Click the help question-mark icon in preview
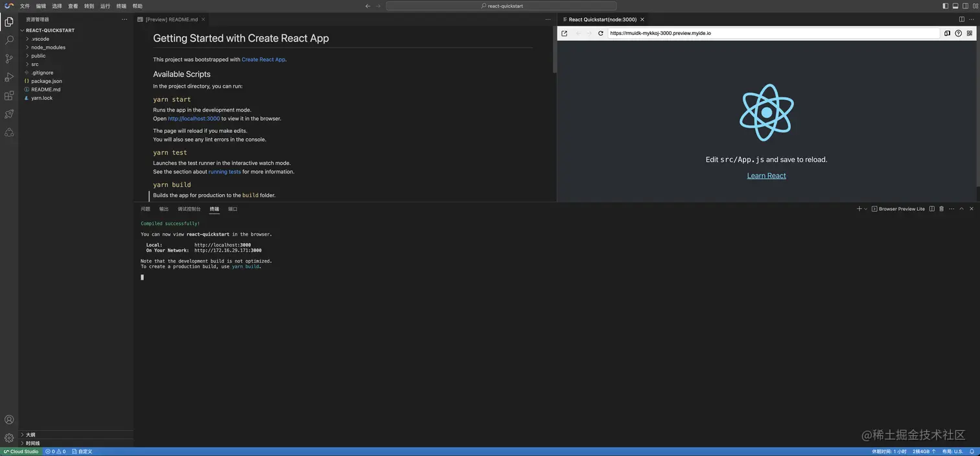This screenshot has width=980, height=456. point(958,33)
